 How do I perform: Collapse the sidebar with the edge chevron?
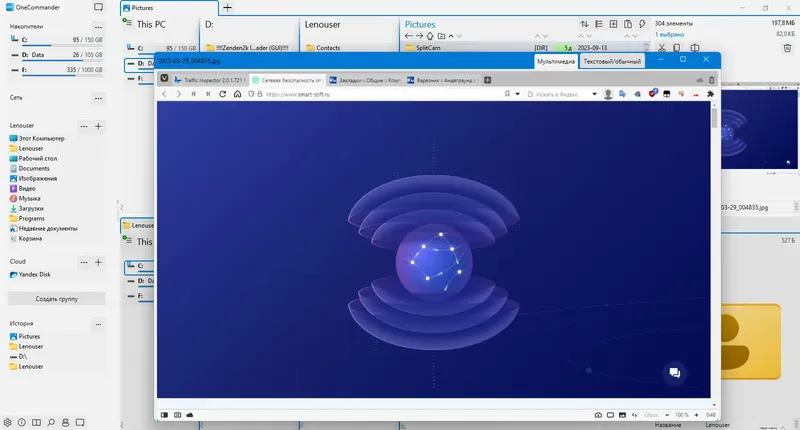coord(119,204)
